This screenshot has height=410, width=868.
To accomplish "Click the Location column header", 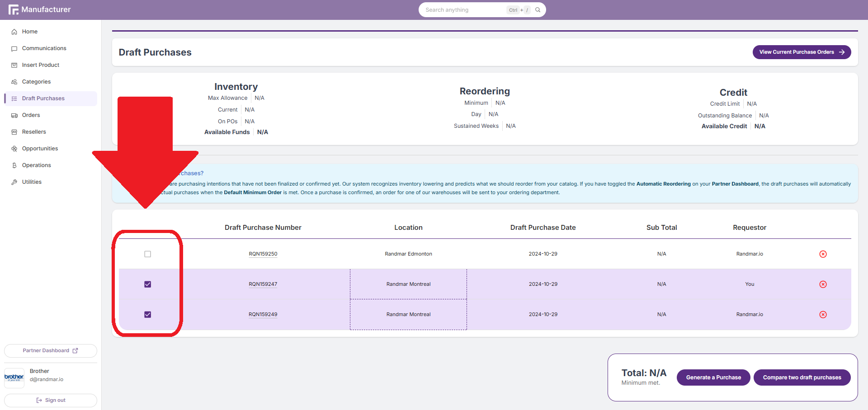I will 408,228.
